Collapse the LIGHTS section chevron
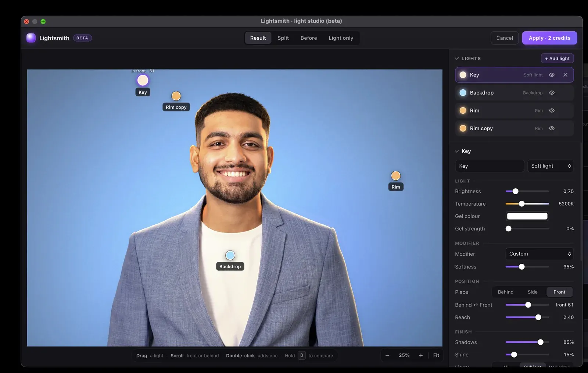The image size is (588, 373). (x=457, y=58)
